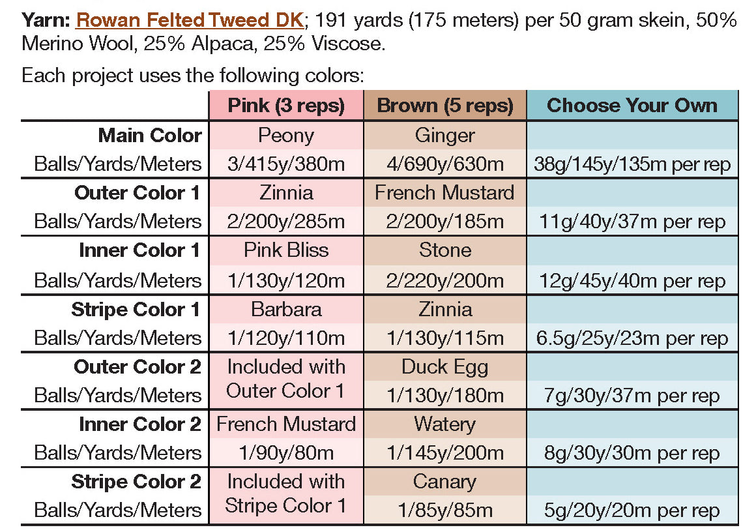Viewport: 756px width, 532px height.
Task: Click the 5g/20y/20m per rep cell
Action: 632,510
